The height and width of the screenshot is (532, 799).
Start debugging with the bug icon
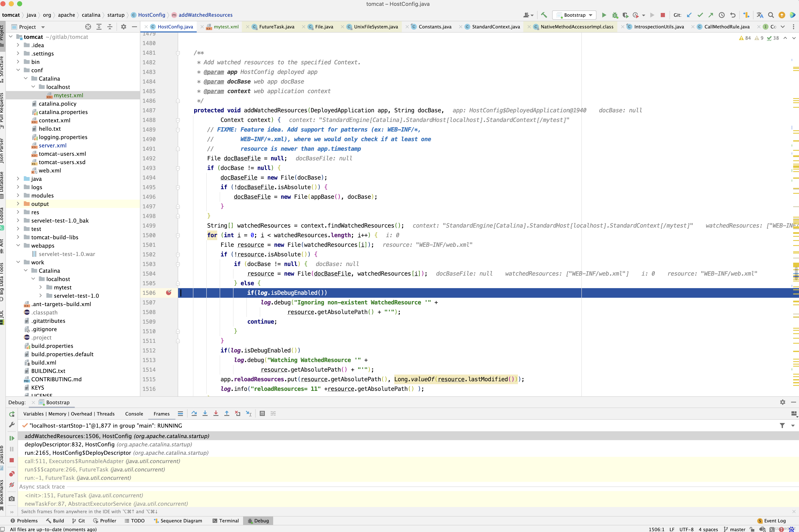coord(615,15)
